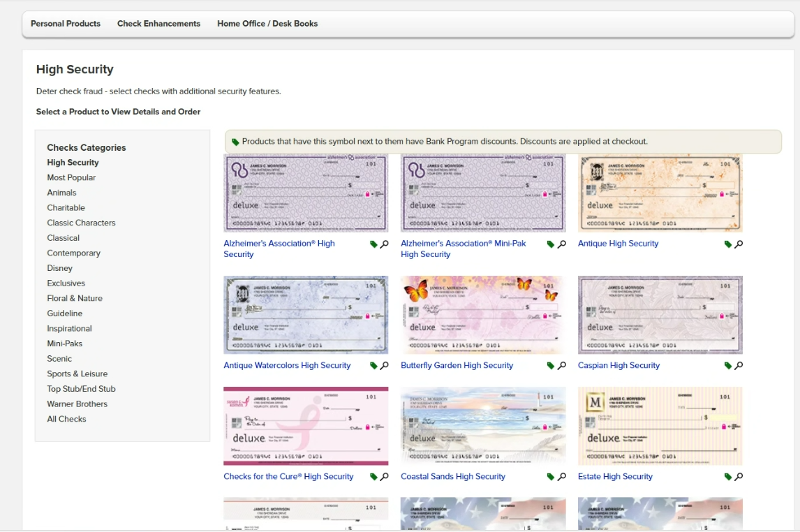Screen dimensions: 800x532
Task: Click discount tag icon next to Antique Watercolors
Action: [373, 366]
